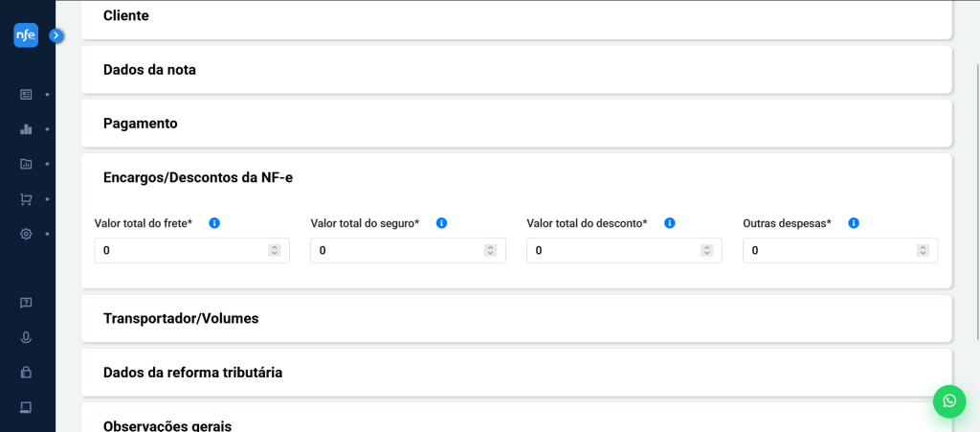980x432 pixels.
Task: Open the bar chart icon in the sidebar
Action: [x=26, y=129]
